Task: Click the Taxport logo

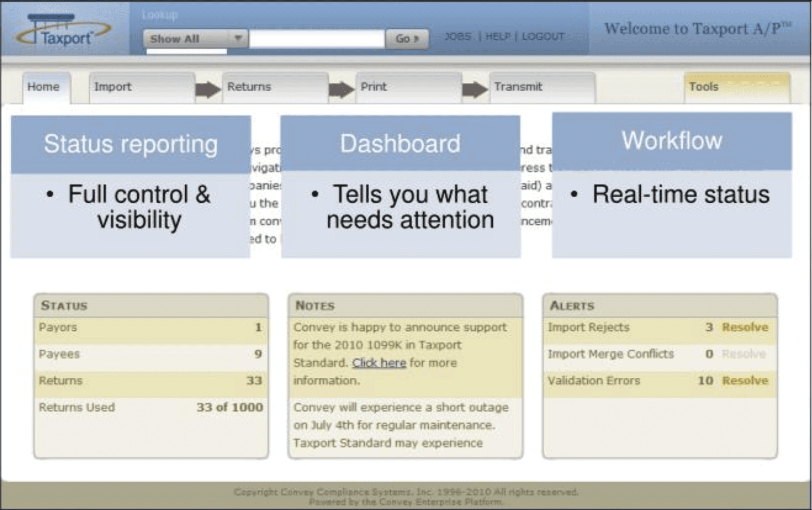Action: point(63,31)
